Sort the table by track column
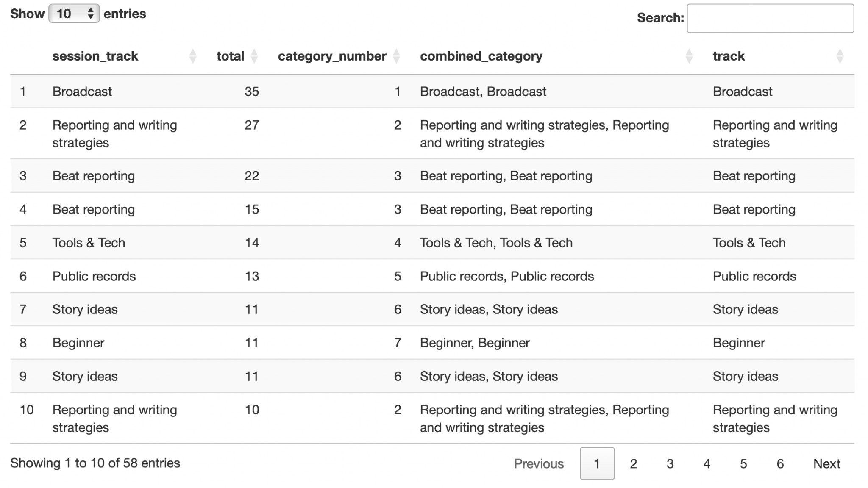 (x=728, y=56)
